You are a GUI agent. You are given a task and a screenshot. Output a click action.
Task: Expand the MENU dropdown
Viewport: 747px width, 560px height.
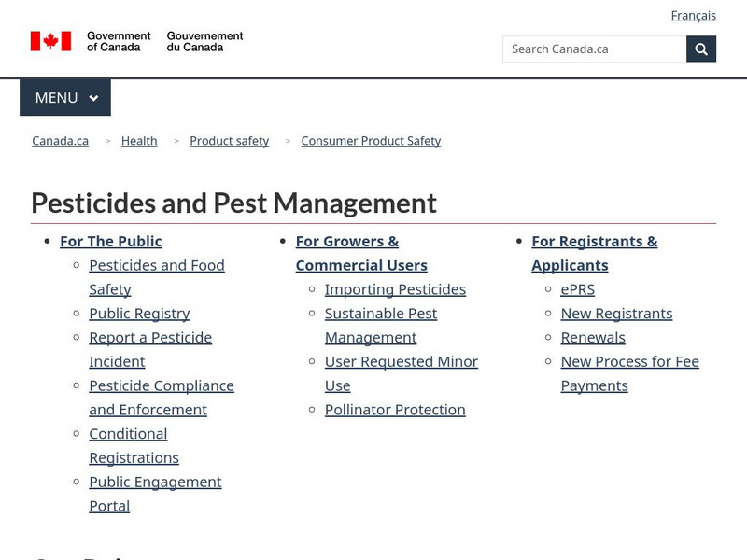point(65,98)
